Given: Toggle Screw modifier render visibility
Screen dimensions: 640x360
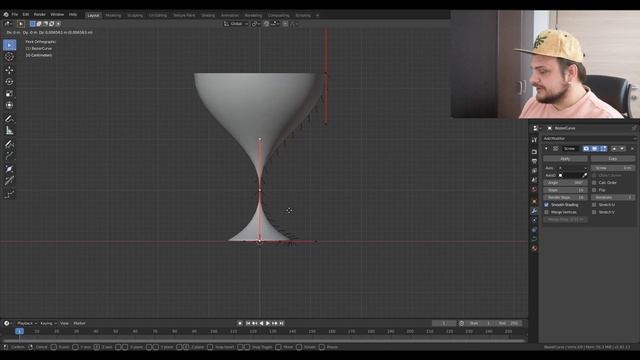Looking at the screenshot, I should [x=586, y=149].
